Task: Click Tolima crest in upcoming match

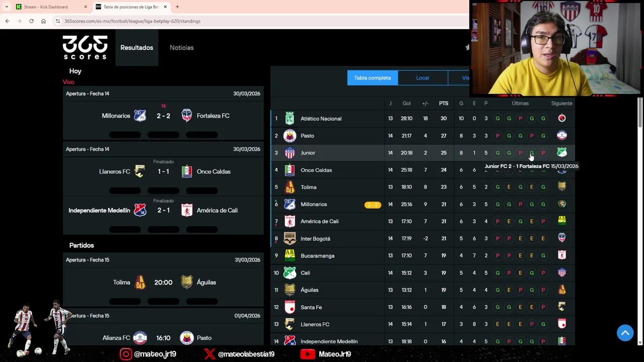Action: (x=140, y=283)
